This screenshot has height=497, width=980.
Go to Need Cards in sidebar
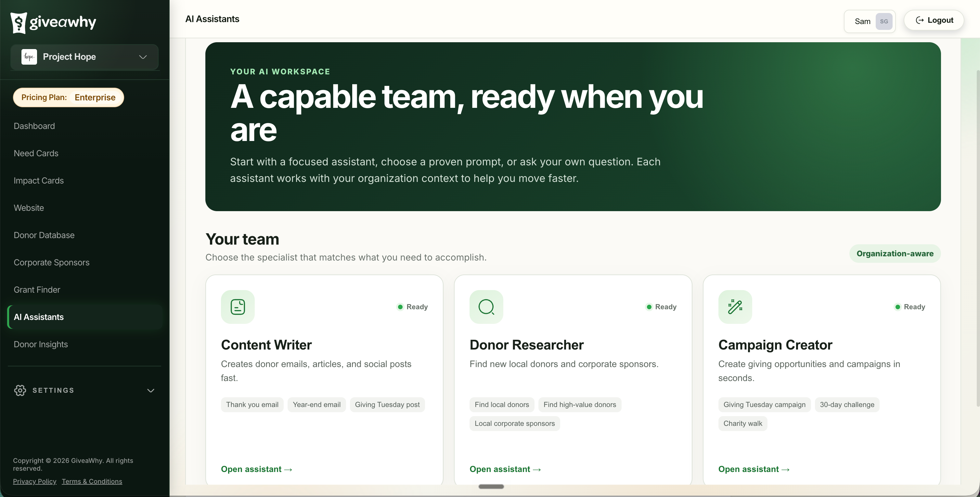click(36, 153)
